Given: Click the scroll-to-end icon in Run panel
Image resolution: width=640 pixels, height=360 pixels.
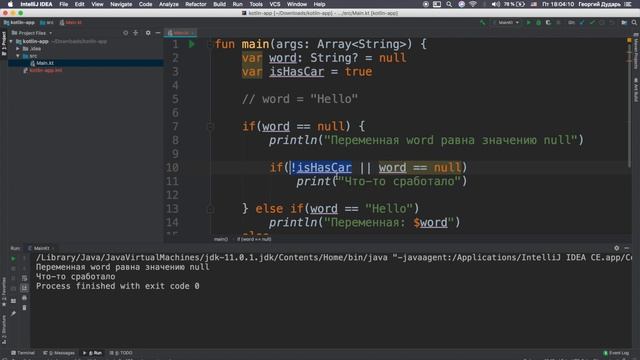Looking at the screenshot, I should pos(24,288).
